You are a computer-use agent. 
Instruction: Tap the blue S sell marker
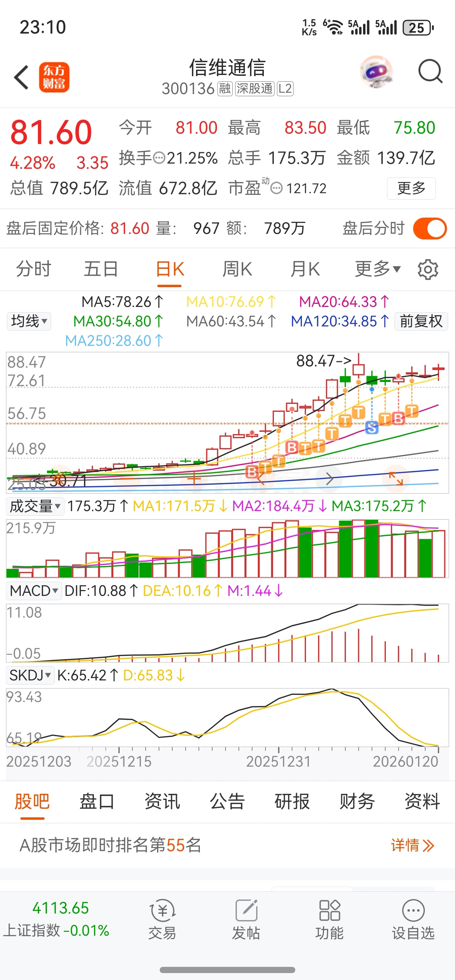372,428
